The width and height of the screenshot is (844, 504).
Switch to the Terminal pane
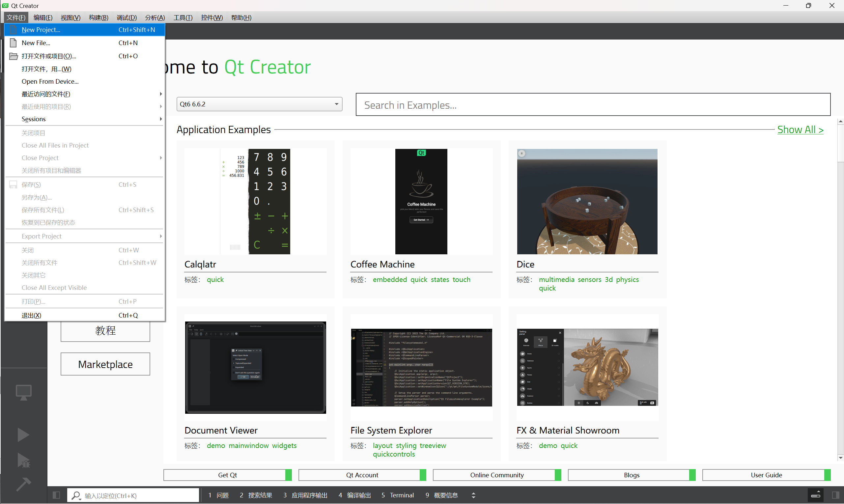coord(398,495)
